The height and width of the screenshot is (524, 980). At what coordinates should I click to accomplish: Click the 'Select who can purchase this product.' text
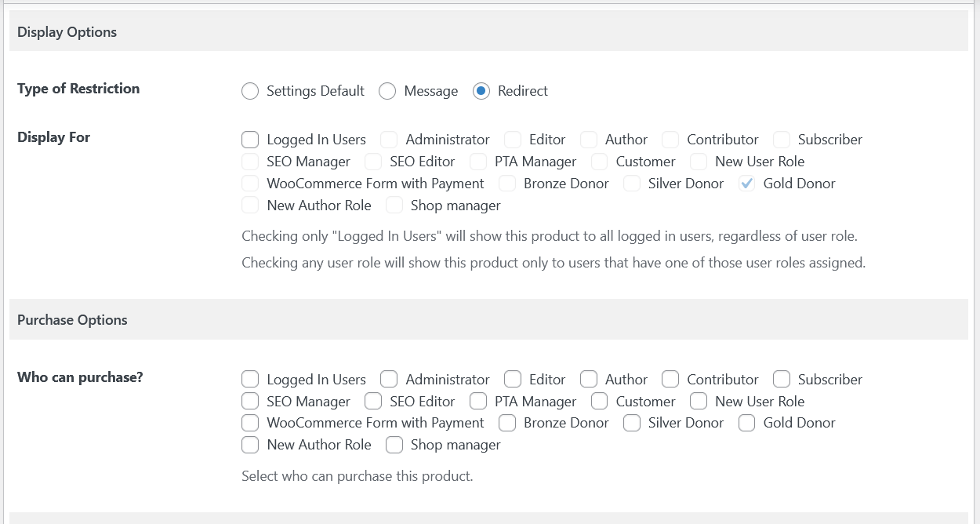click(x=357, y=475)
